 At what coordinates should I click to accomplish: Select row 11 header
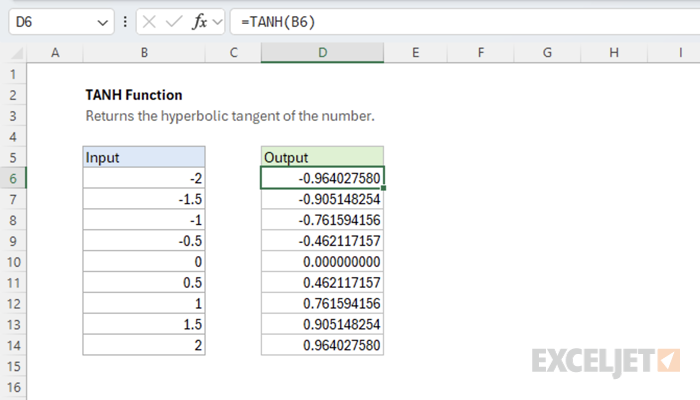tap(13, 283)
